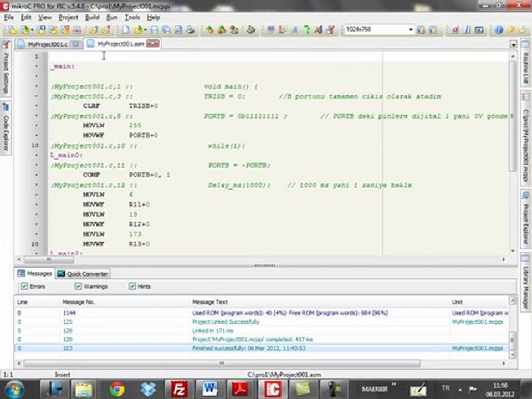Click the red italic 'd' toolbar icon
The image size is (532, 399).
click(x=456, y=30)
